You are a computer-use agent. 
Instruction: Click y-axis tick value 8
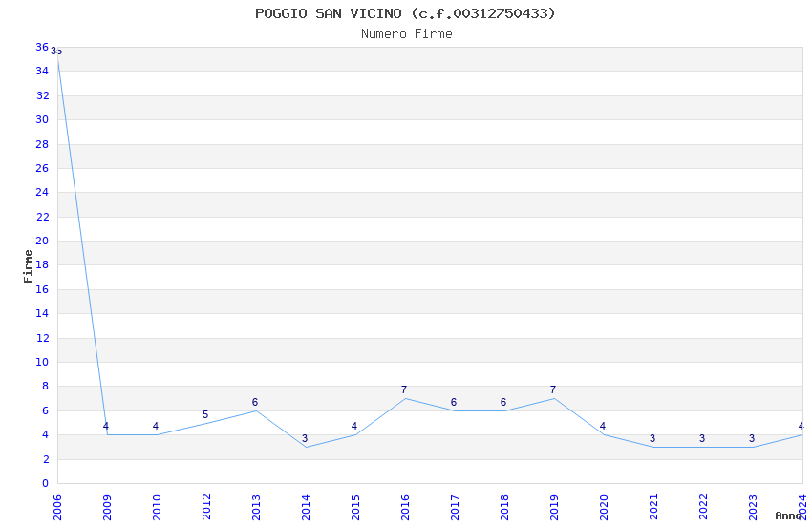coord(46,386)
